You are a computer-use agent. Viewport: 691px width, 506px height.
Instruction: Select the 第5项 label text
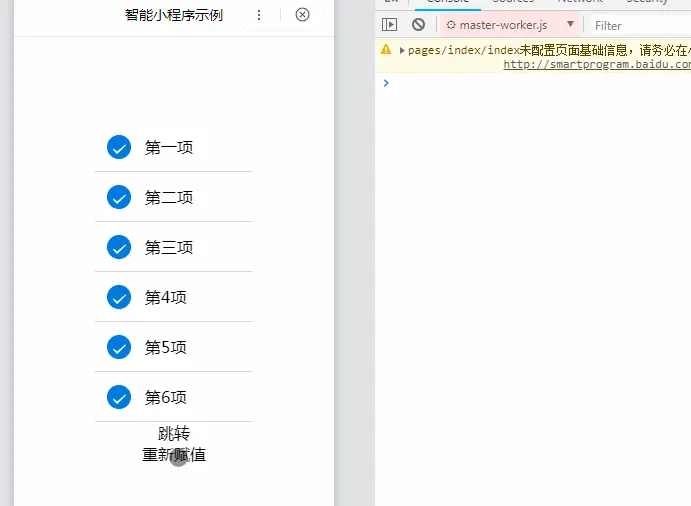pos(166,348)
